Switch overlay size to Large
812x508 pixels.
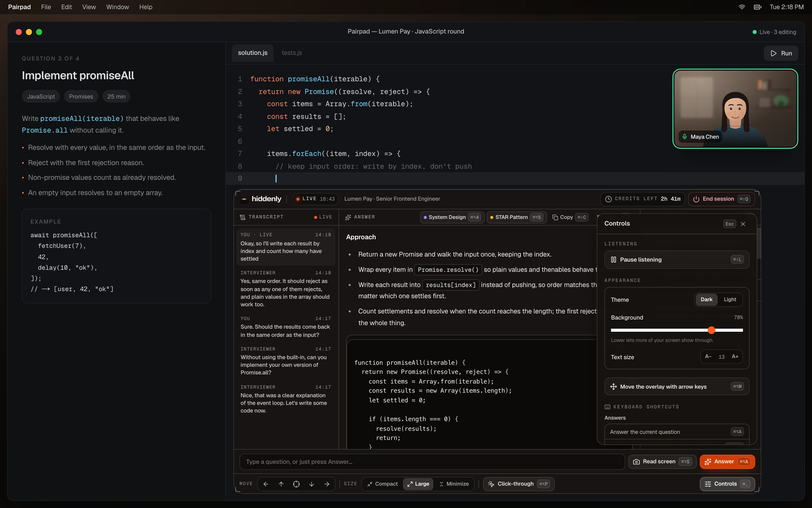coord(418,484)
